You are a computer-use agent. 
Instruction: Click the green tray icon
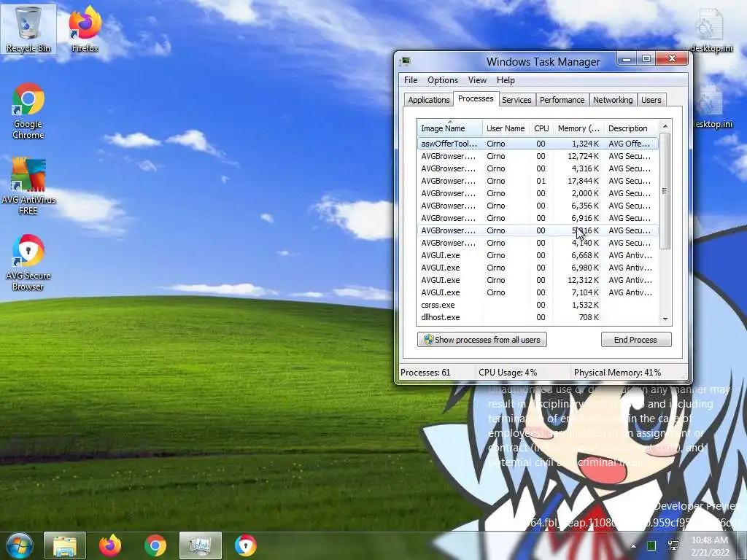651,545
